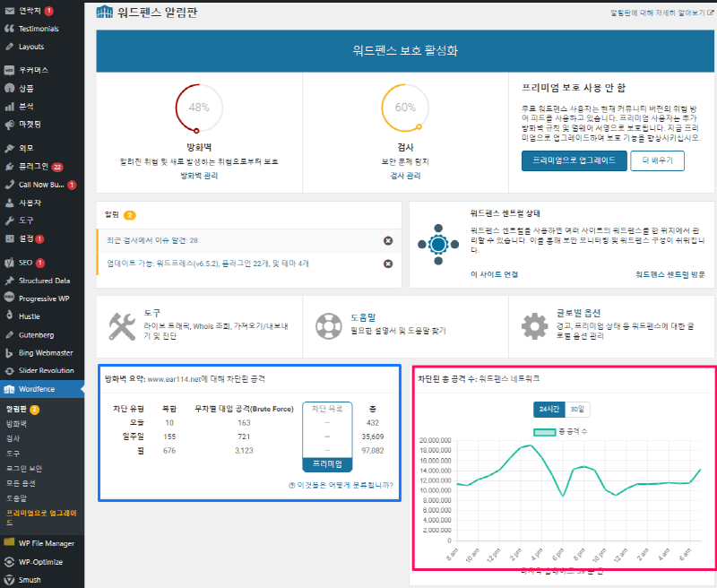Click the 35,609 weekly total value
This screenshot has width=717, height=588.
click(373, 437)
